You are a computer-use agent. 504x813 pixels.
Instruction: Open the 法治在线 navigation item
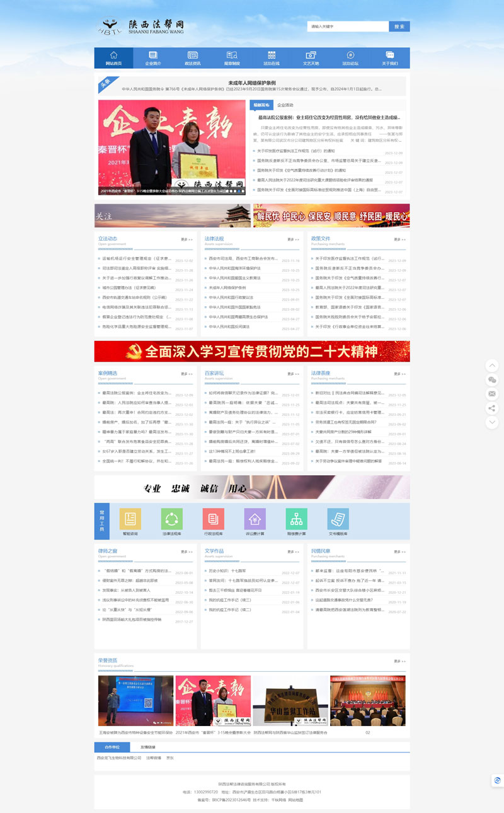click(272, 58)
